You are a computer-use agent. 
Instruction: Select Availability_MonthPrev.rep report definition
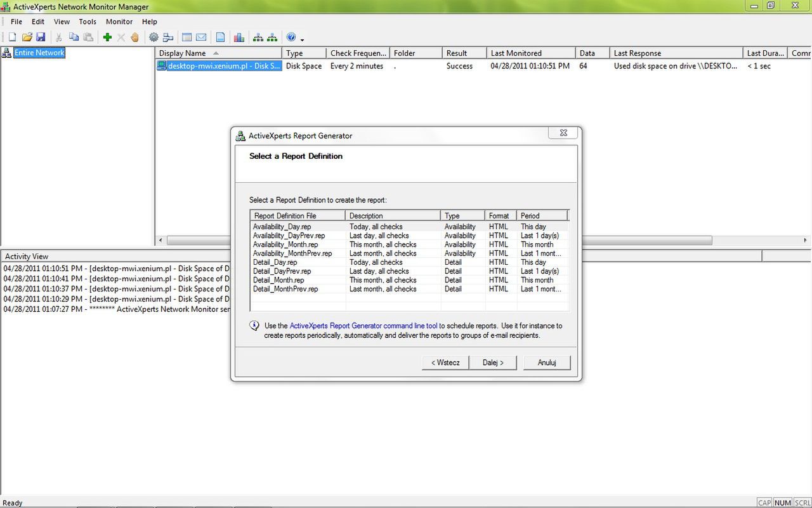click(409, 253)
